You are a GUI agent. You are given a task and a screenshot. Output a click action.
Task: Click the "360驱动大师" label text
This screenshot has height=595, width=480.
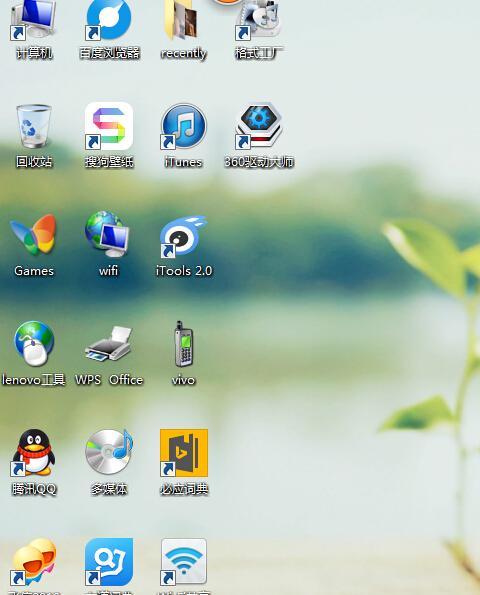(259, 162)
